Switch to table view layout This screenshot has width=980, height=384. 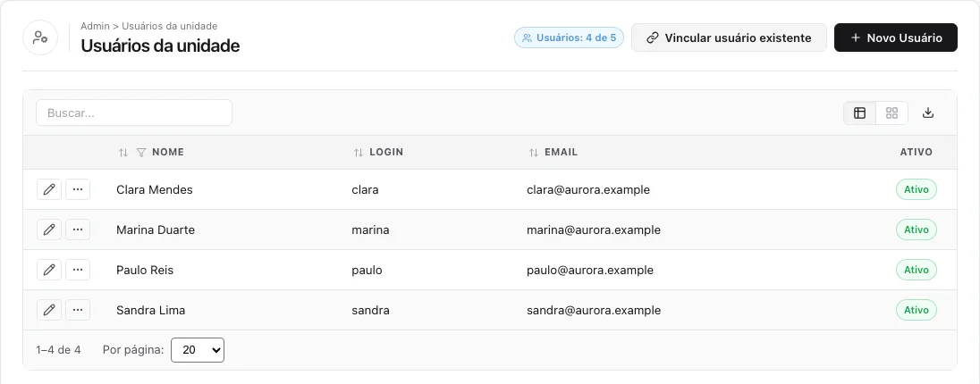(860, 113)
